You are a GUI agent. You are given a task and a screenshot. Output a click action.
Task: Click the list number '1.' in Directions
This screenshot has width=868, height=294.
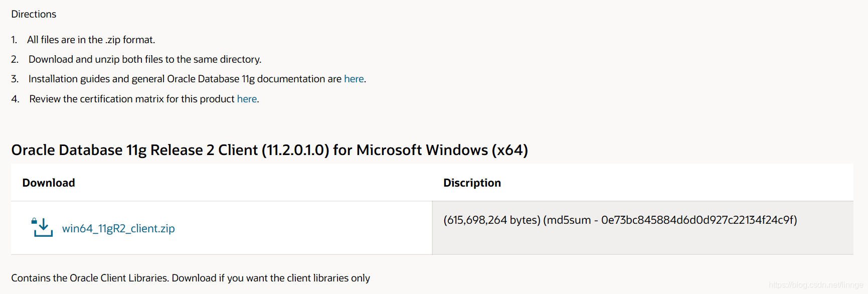(x=14, y=40)
